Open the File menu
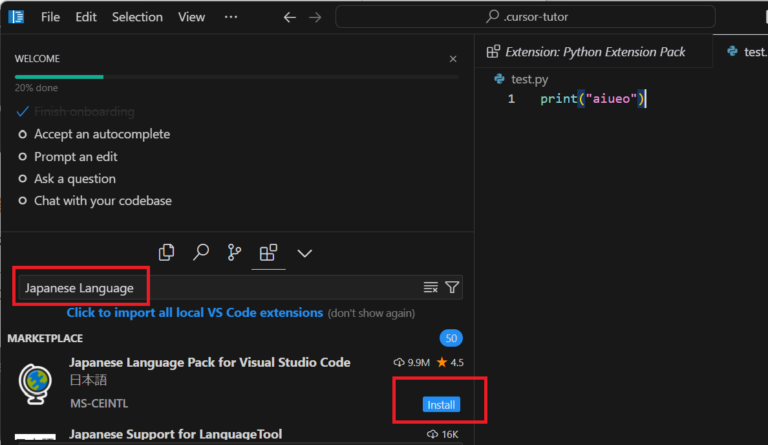Screen dimensions: 768x445 pyautogui.click(x=50, y=17)
